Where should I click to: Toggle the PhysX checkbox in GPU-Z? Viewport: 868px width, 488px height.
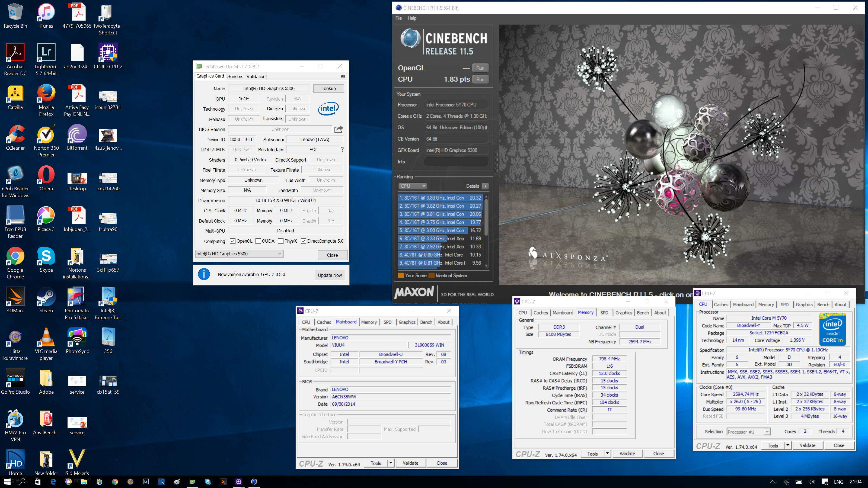(281, 241)
